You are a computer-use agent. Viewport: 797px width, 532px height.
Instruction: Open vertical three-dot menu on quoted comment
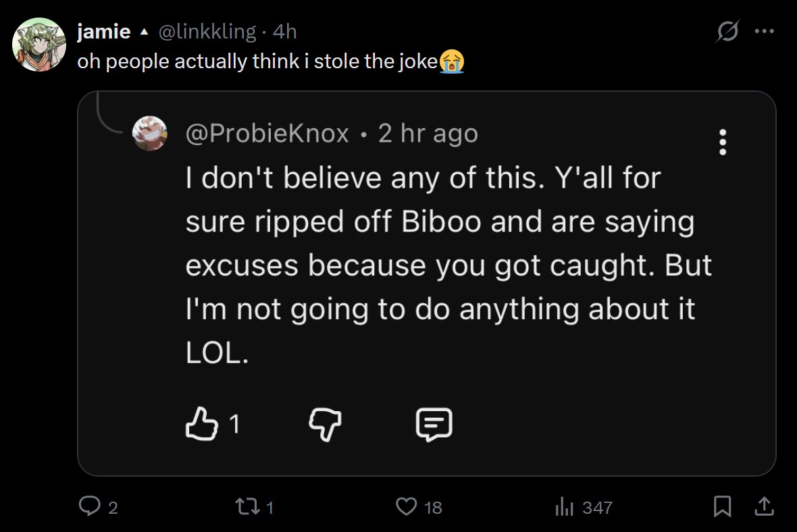pyautogui.click(x=723, y=142)
